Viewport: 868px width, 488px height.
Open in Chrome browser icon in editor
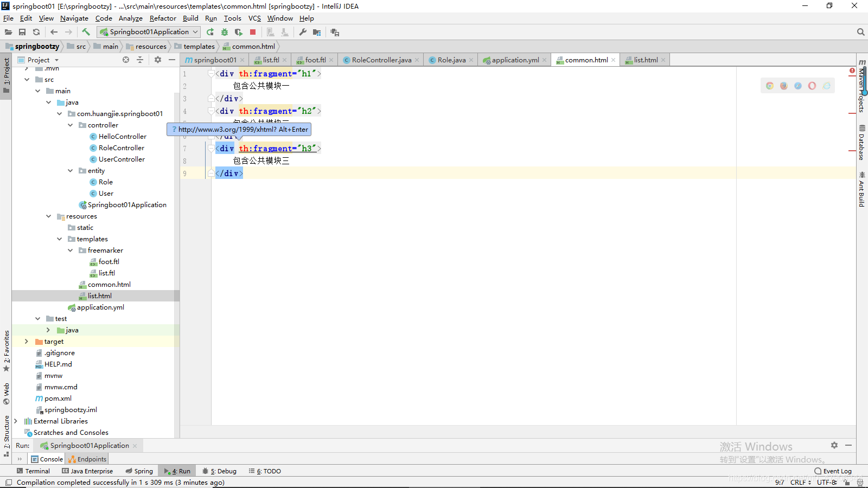pyautogui.click(x=770, y=86)
